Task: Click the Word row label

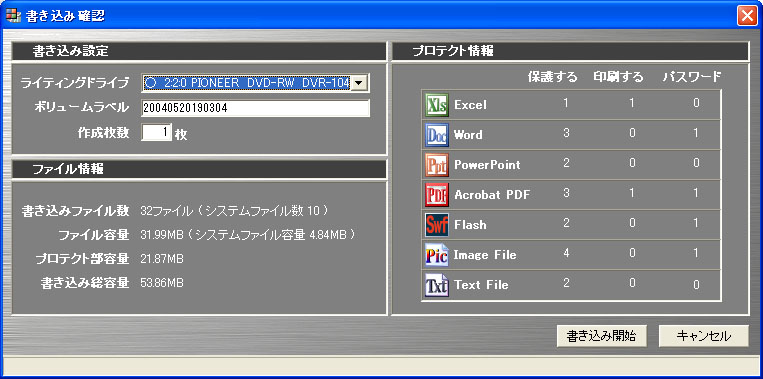Action: [468, 135]
